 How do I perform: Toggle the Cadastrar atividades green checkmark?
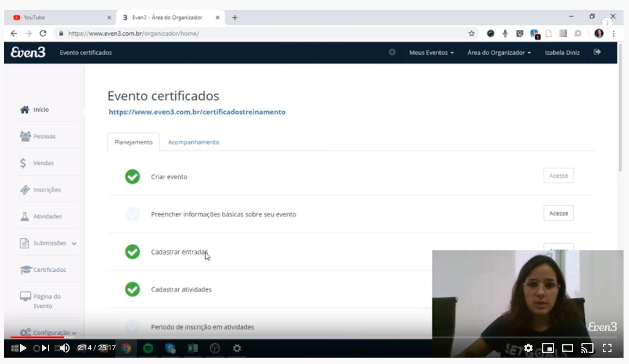tap(132, 289)
